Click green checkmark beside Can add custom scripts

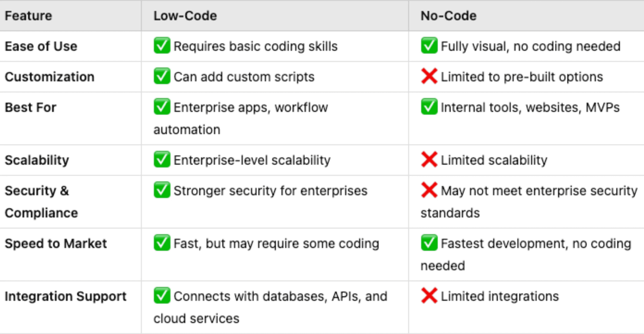pyautogui.click(x=162, y=76)
